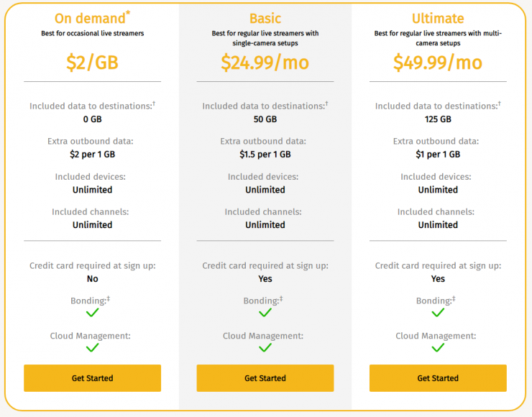
Task: Click the $2/GB price
Action: [x=92, y=63]
